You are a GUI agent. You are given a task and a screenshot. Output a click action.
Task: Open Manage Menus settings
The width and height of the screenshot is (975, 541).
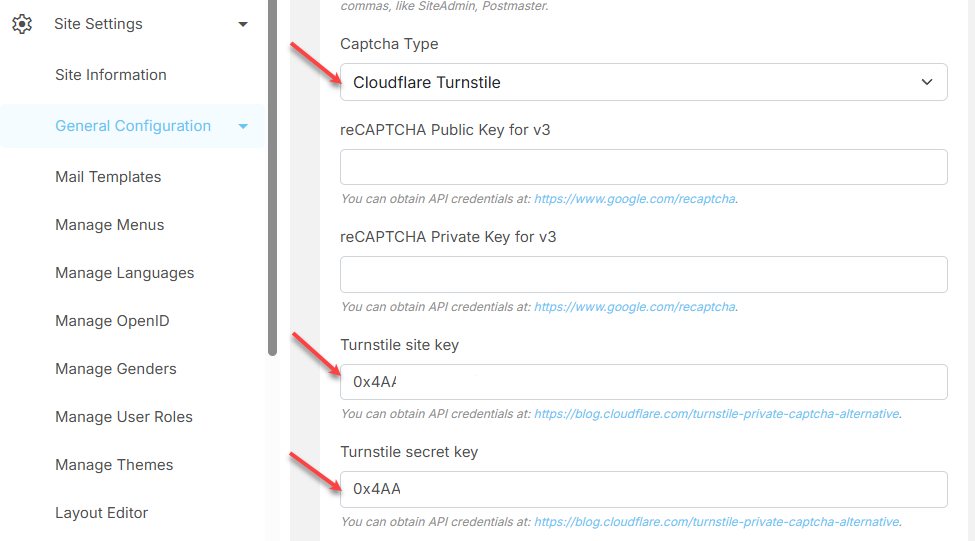pyautogui.click(x=110, y=225)
